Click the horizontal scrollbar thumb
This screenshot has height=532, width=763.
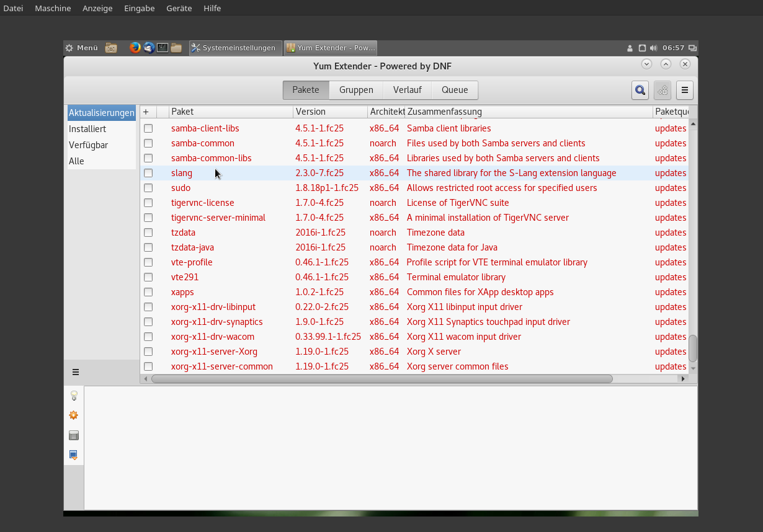pyautogui.click(x=381, y=378)
